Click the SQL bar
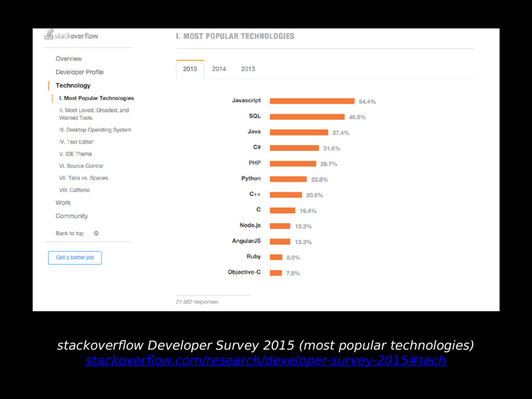 pos(307,117)
